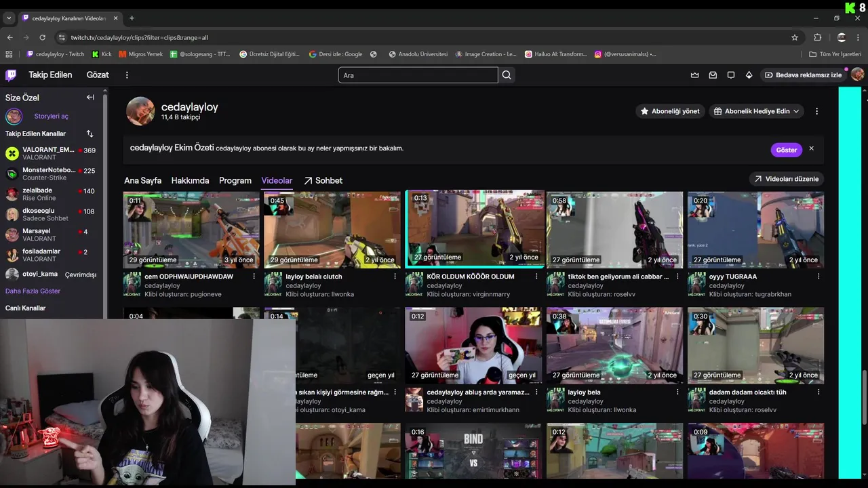Open Marsayel followed channel

coord(53,235)
